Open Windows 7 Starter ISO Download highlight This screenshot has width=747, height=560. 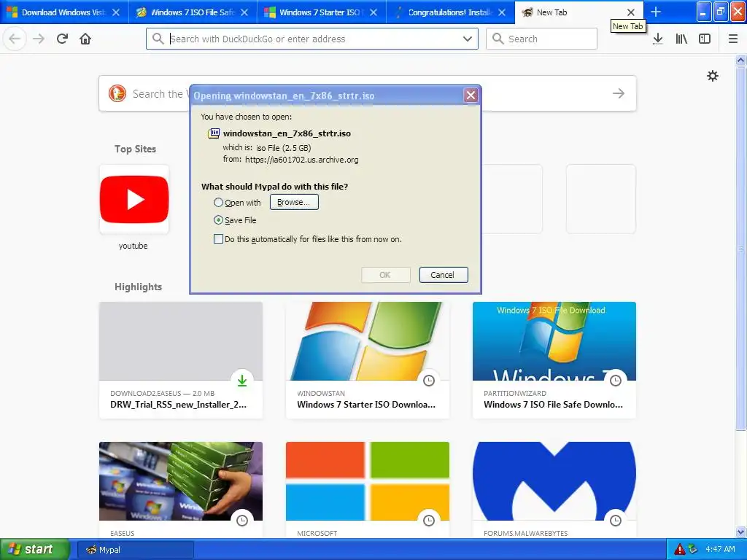(368, 360)
